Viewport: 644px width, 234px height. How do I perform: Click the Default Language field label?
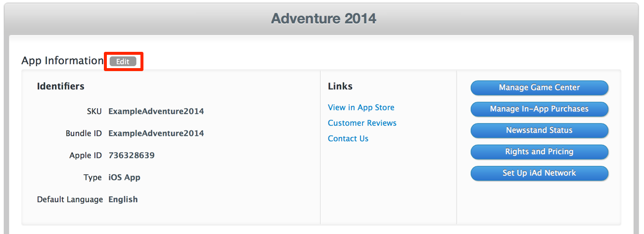(x=70, y=200)
